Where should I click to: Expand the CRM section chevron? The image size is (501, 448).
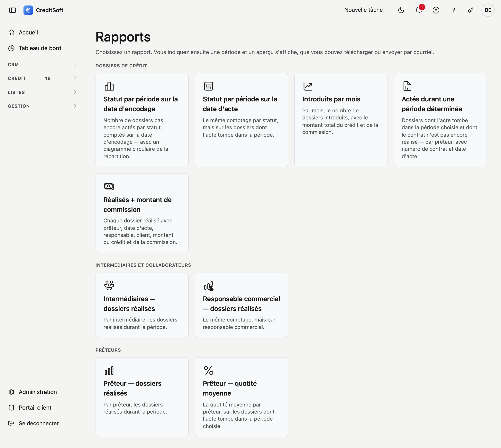(75, 64)
